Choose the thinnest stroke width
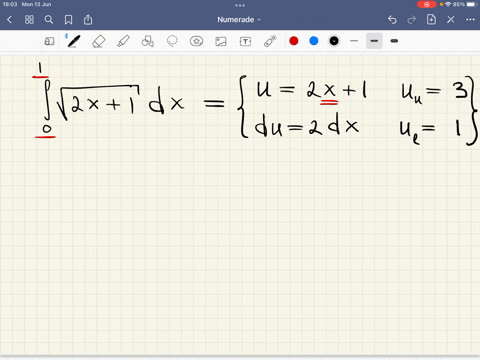 354,41
